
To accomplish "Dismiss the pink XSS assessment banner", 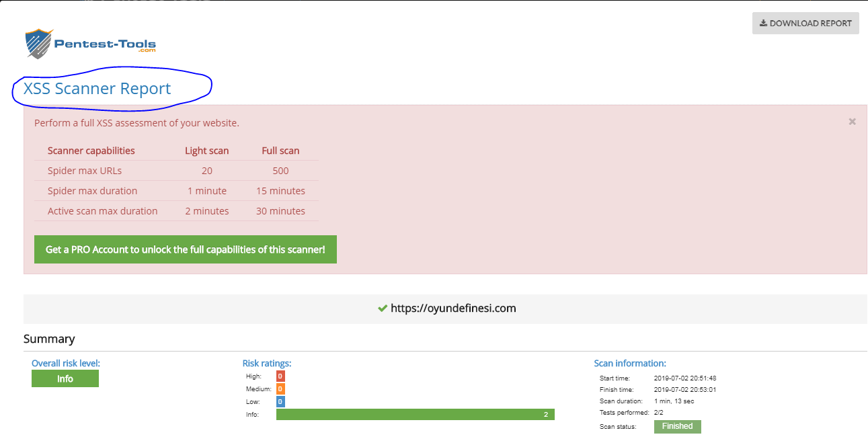I will click(x=852, y=122).
